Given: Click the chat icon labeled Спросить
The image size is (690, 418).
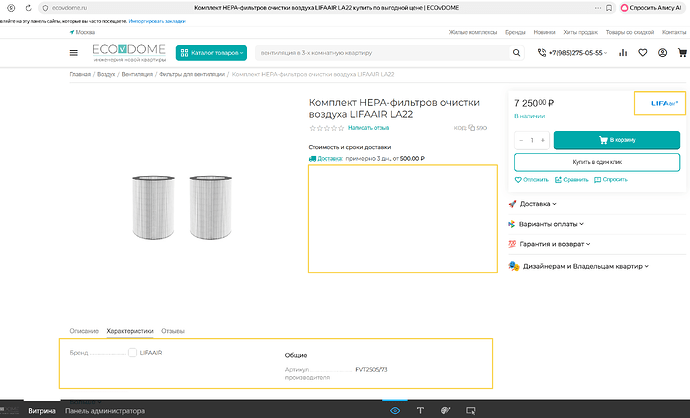Looking at the screenshot, I should click(x=597, y=180).
